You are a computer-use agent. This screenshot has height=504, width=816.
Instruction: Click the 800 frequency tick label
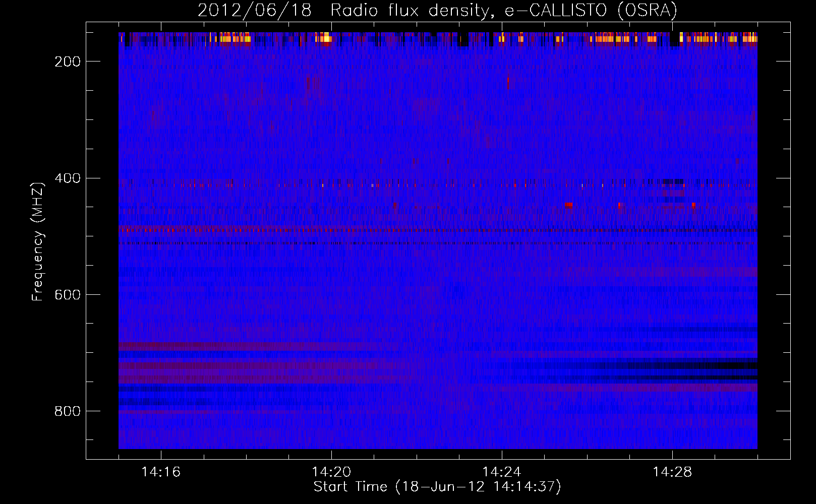68,411
